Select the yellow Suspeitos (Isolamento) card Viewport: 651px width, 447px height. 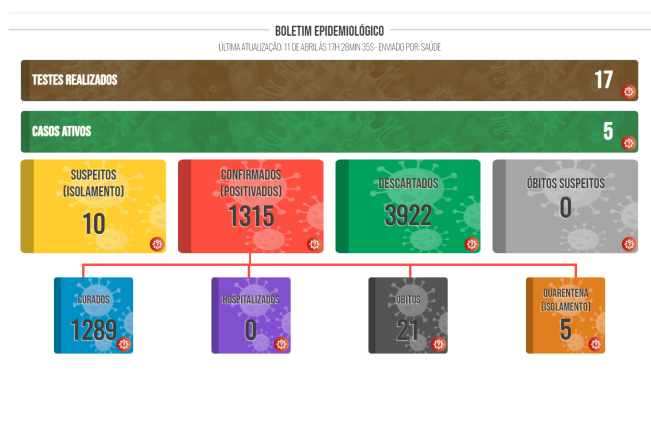pos(94,206)
